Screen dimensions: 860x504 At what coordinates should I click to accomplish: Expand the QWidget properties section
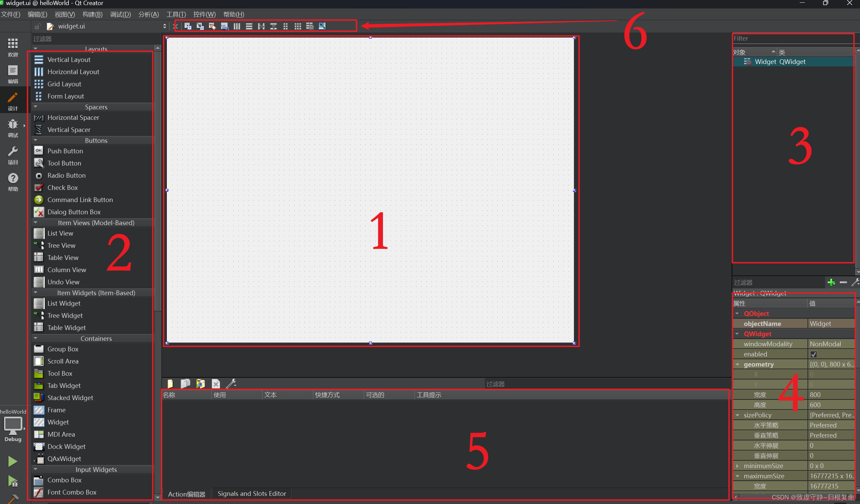point(735,334)
